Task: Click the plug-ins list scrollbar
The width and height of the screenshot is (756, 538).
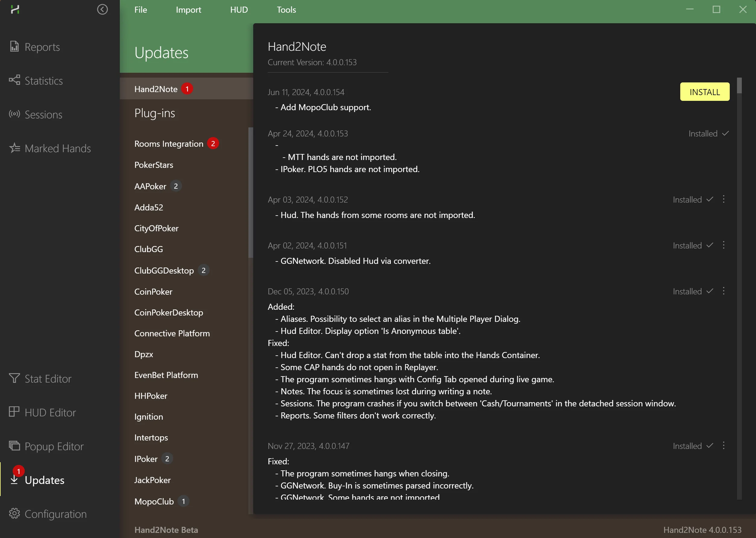Action: [x=250, y=192]
